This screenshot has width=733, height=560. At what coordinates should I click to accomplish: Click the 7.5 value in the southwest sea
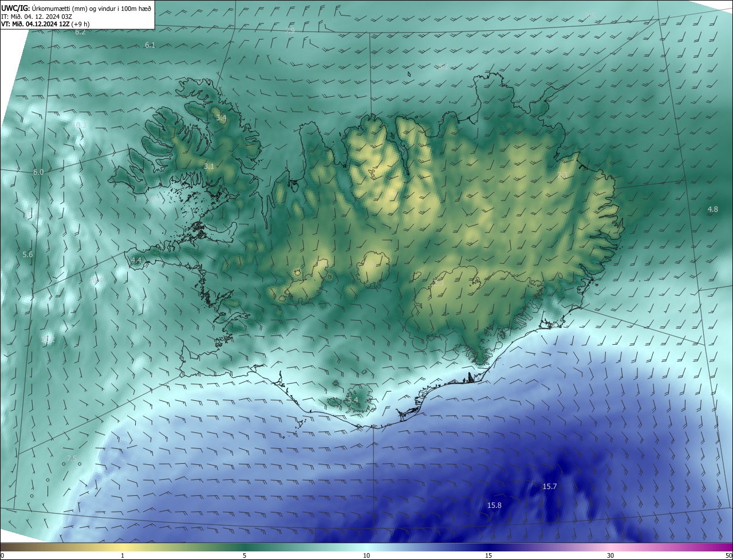(72, 458)
